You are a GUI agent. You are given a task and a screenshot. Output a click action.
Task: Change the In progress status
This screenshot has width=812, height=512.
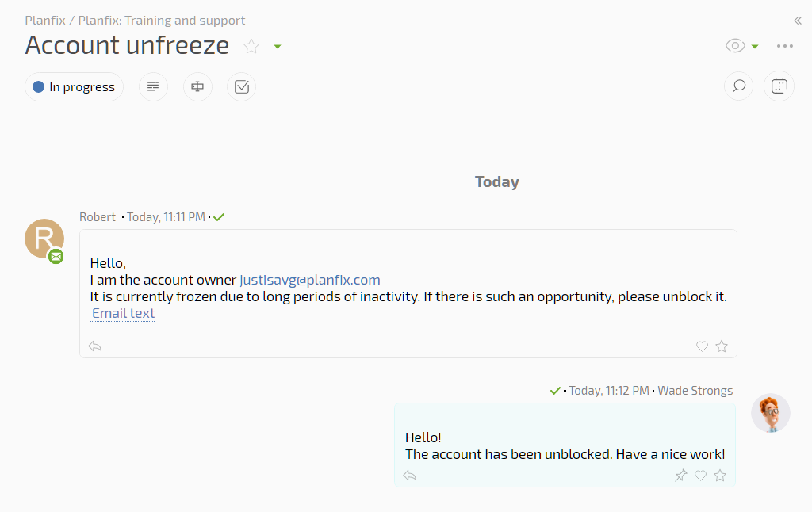(x=74, y=86)
